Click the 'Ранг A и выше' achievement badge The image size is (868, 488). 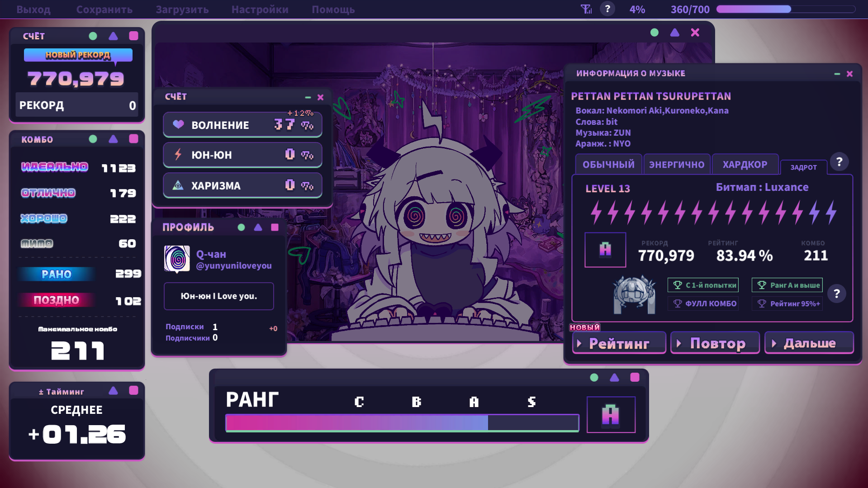pos(787,285)
